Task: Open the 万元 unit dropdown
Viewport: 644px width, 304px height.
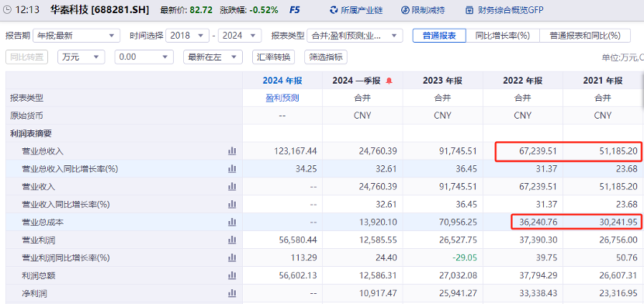Action: pos(81,57)
